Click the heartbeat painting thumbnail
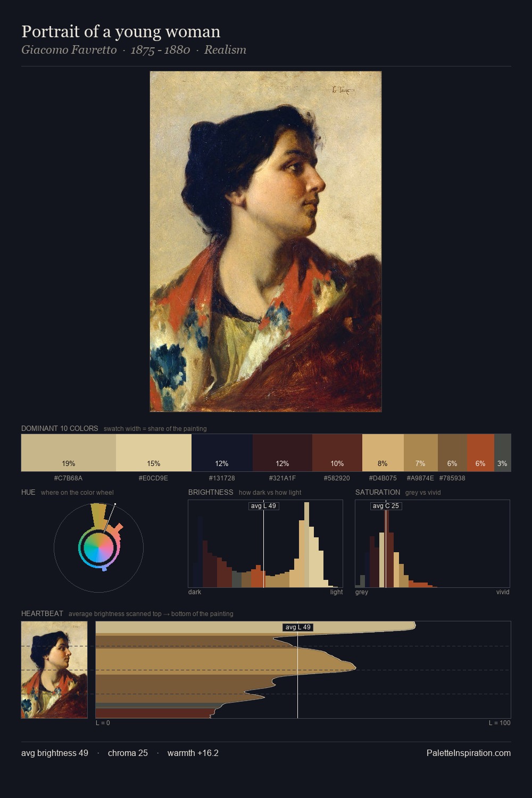Screen dimensions: 532x798 (x=54, y=670)
